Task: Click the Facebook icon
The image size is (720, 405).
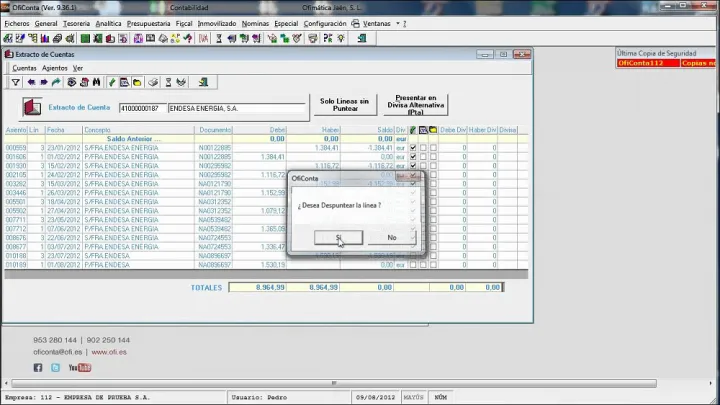Action: click(x=39, y=368)
